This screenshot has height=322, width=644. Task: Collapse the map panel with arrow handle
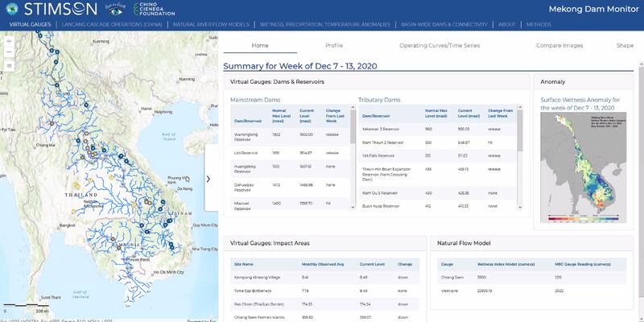point(209,179)
